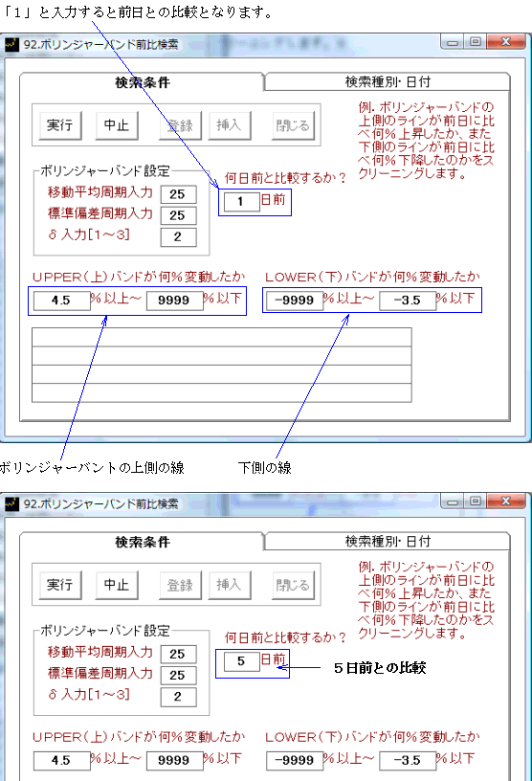Click 挿入 button in the upper window
The height and width of the screenshot is (781, 532).
pyautogui.click(x=230, y=125)
